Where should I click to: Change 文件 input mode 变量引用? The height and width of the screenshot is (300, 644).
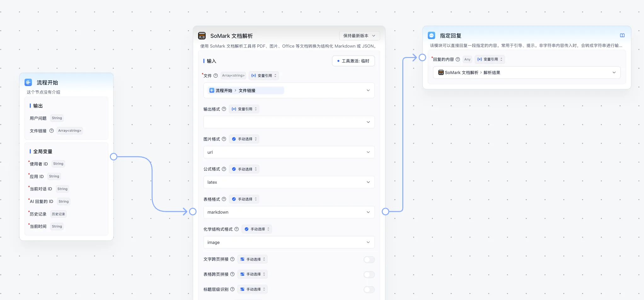(x=264, y=76)
